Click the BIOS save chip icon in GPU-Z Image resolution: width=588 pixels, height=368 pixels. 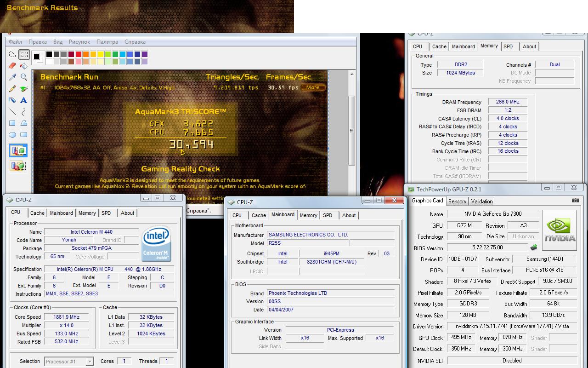pyautogui.click(x=534, y=247)
